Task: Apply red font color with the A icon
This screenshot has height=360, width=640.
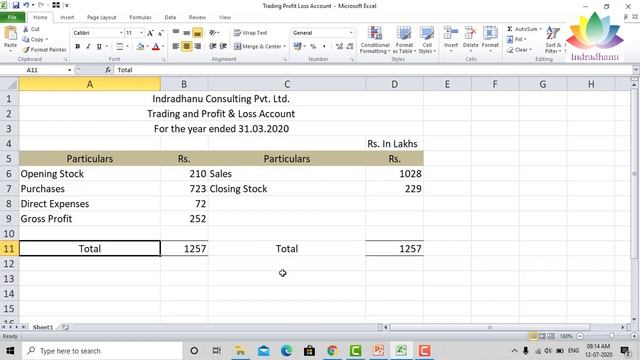Action: pyautogui.click(x=156, y=47)
